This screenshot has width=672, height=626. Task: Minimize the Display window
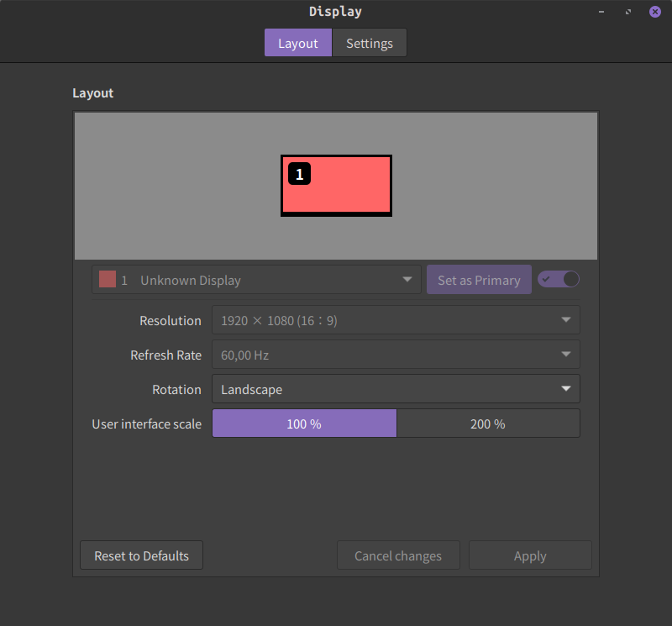point(601,12)
